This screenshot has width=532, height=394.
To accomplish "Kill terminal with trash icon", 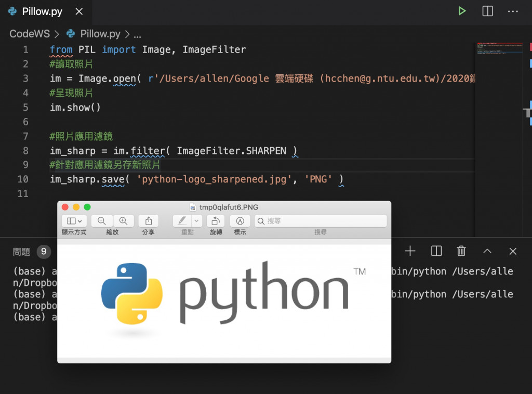I will [461, 251].
